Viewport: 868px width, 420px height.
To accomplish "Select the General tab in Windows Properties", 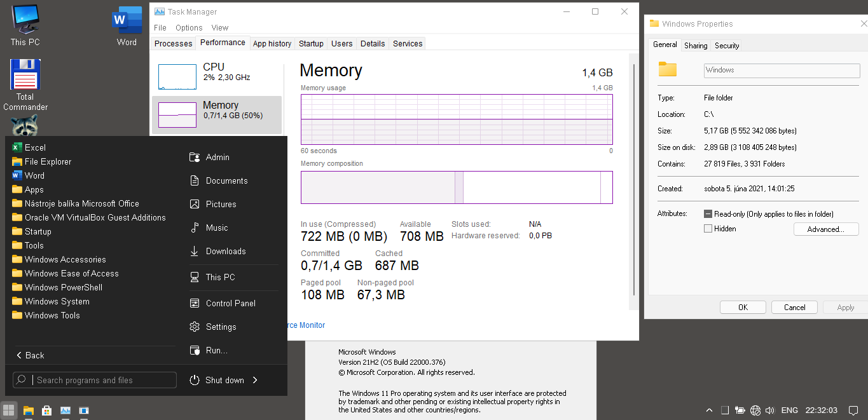I will pos(665,44).
